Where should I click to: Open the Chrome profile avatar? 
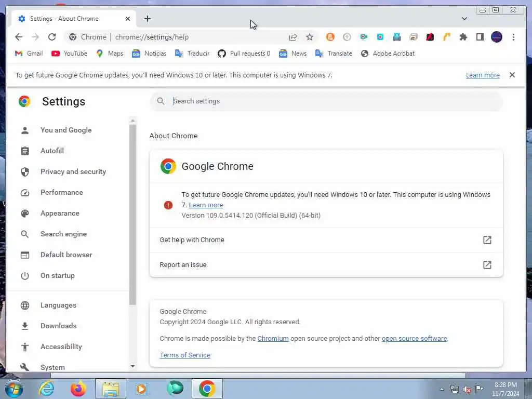496,37
